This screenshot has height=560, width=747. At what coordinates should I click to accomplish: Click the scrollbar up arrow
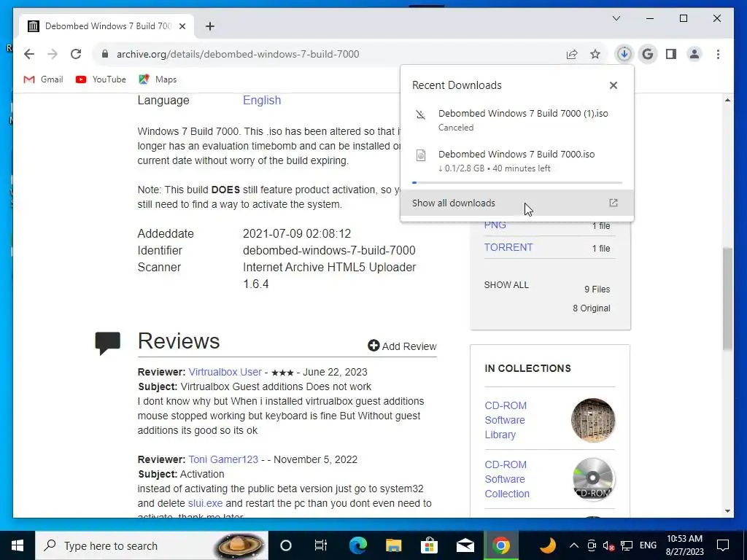[x=727, y=100]
